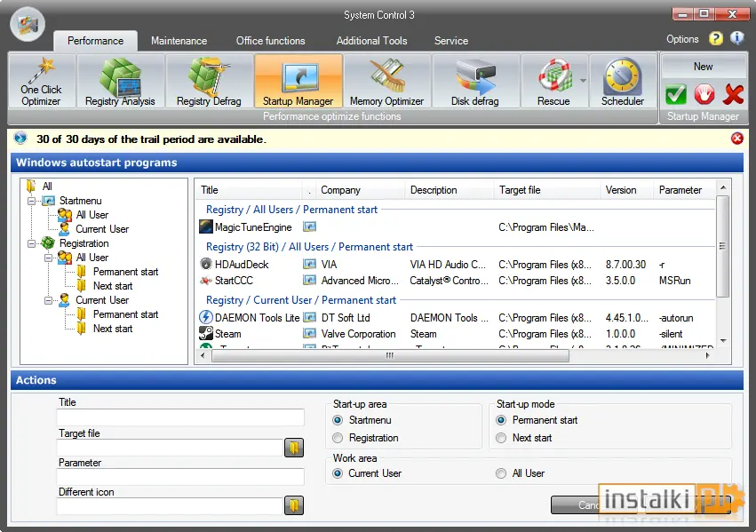The image size is (756, 532).
Task: Switch to the Maintenance tab
Action: click(x=179, y=41)
